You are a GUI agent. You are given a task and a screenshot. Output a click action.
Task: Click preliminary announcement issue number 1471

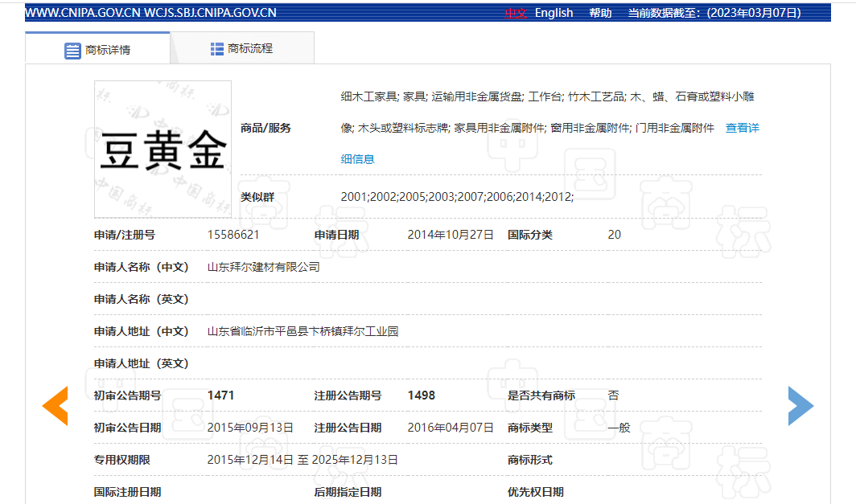click(x=220, y=395)
